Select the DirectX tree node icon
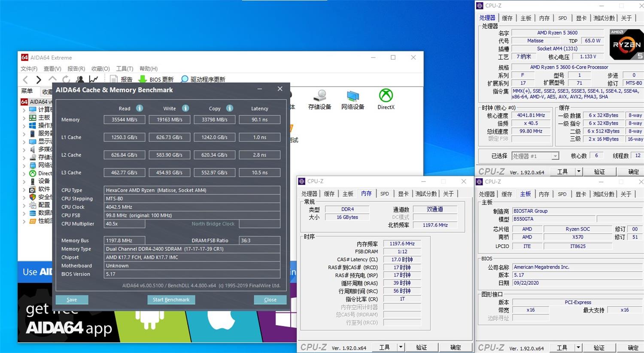This screenshot has width=644, height=353. click(33, 173)
